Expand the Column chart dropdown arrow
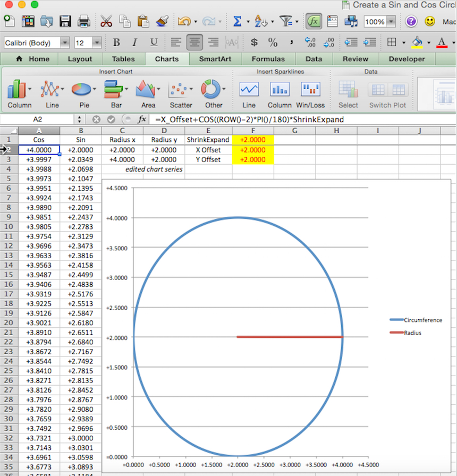Image resolution: width=457 pixels, height=476 pixels. (x=30, y=89)
